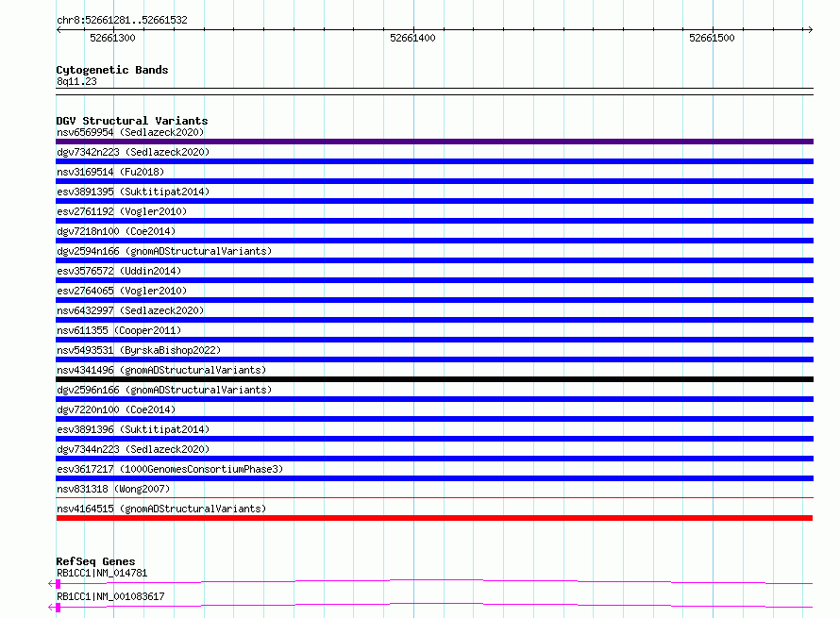Select the 8q11.23 band label
Image resolution: width=840 pixels, height=618 pixels.
(x=76, y=81)
